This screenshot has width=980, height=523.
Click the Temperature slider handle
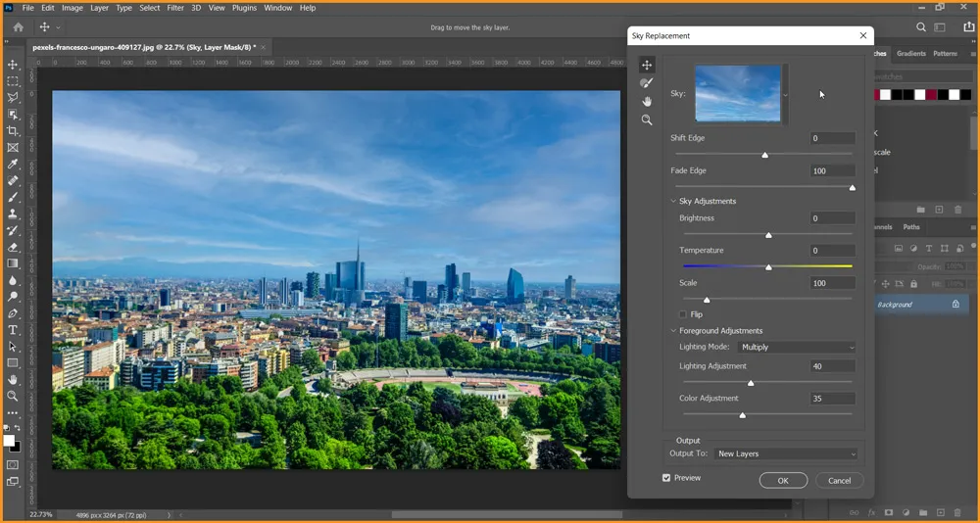768,266
